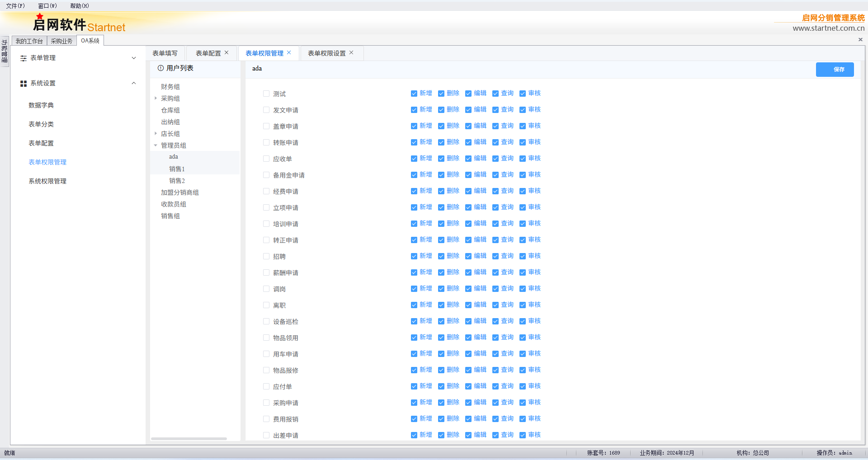Open the 帮助(H) menu
This screenshot has width=868, height=460.
[x=80, y=6]
